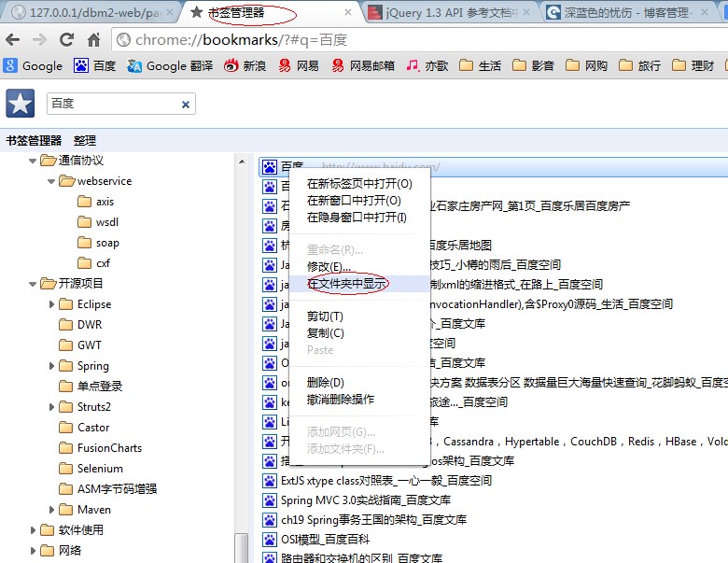728x563 pixels.
Task: Open the 新浪 bookmark
Action: [245, 65]
